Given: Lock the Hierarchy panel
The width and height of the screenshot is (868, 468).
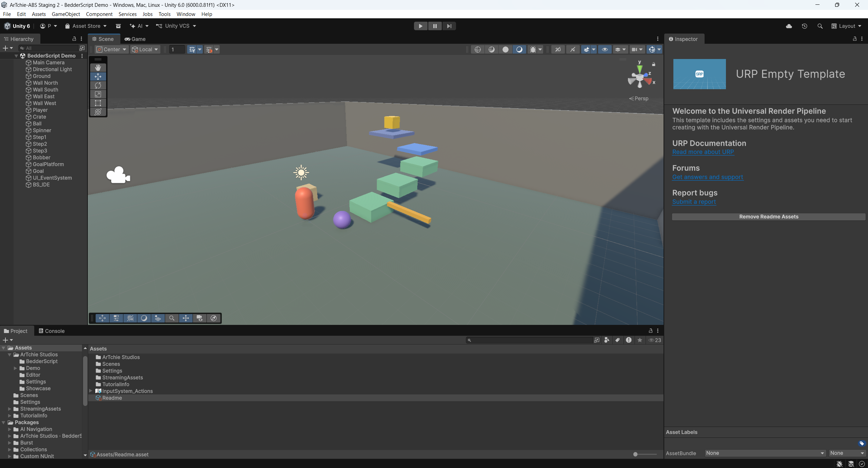Looking at the screenshot, I should point(74,39).
